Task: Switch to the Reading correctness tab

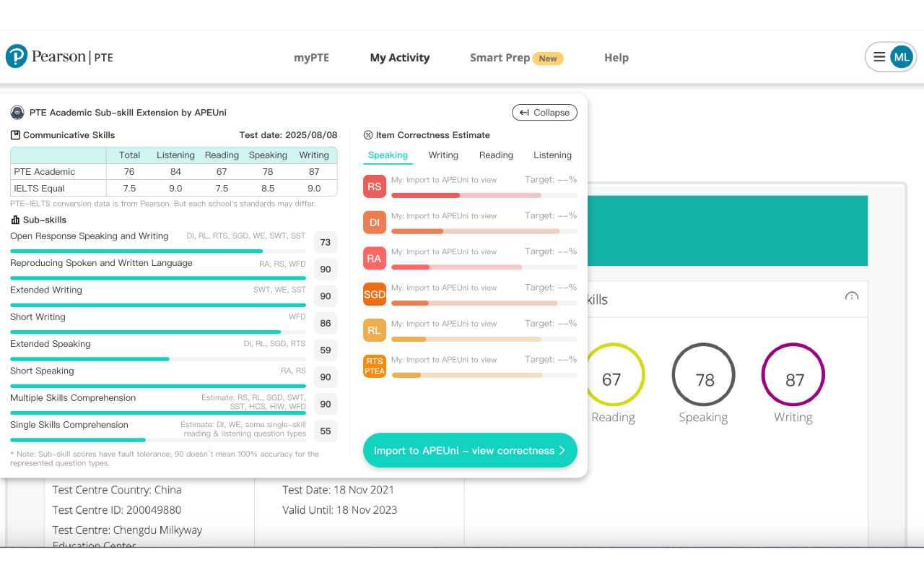Action: [x=496, y=155]
